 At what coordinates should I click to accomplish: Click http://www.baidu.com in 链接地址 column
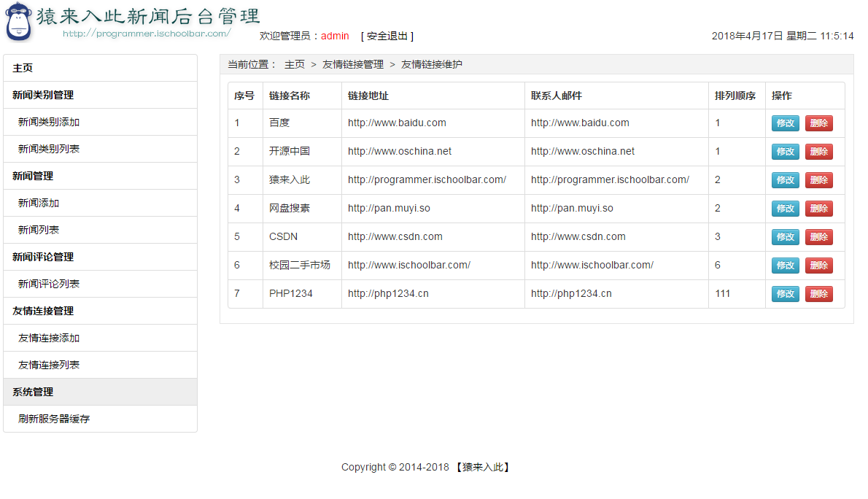tap(397, 123)
